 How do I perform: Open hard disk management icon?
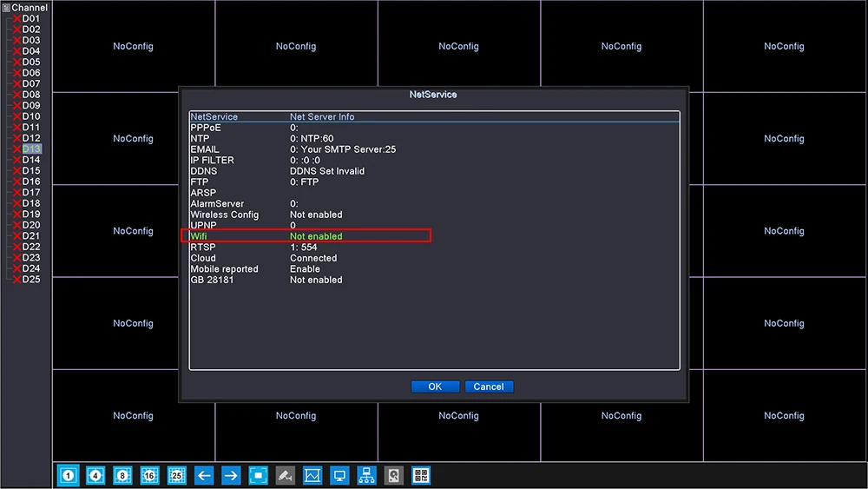pyautogui.click(x=393, y=475)
